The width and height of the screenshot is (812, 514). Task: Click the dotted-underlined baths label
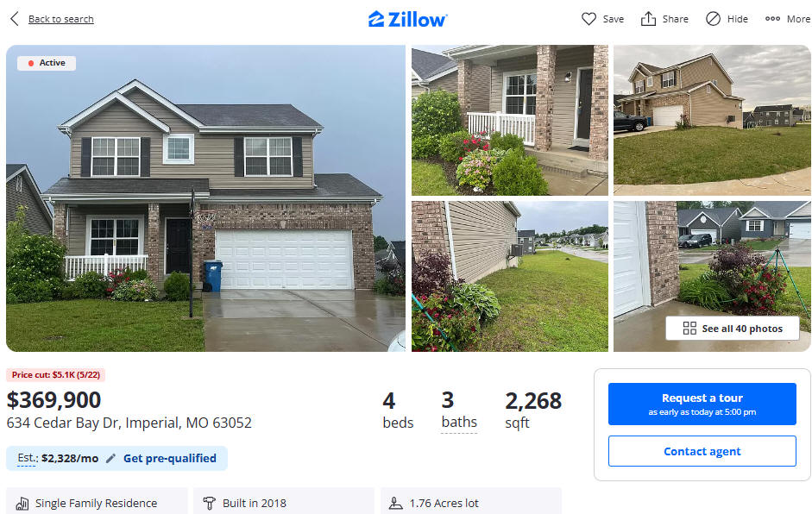click(459, 423)
